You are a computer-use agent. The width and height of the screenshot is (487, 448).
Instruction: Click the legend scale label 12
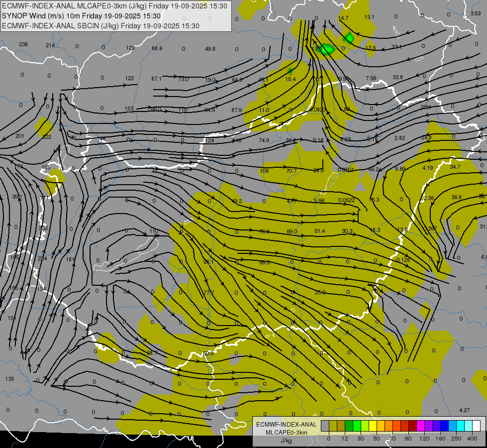pos(345,439)
